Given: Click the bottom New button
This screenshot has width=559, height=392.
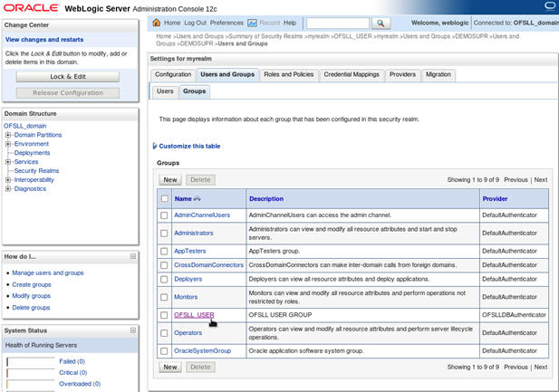Looking at the screenshot, I should [x=170, y=367].
